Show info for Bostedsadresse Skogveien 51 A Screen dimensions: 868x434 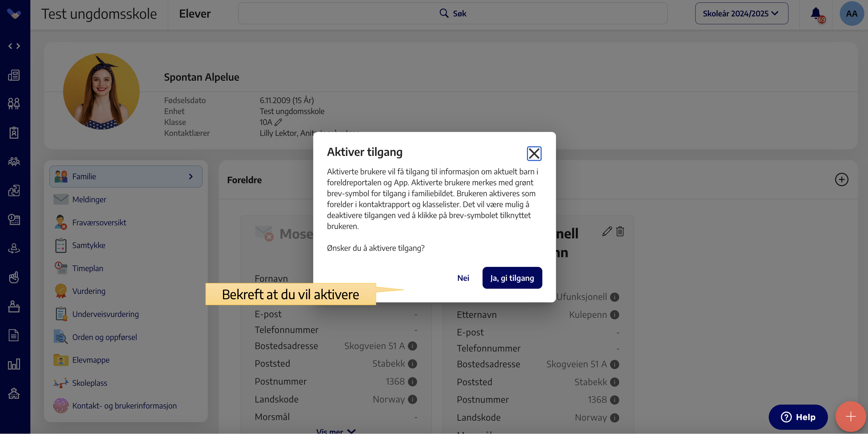413,346
